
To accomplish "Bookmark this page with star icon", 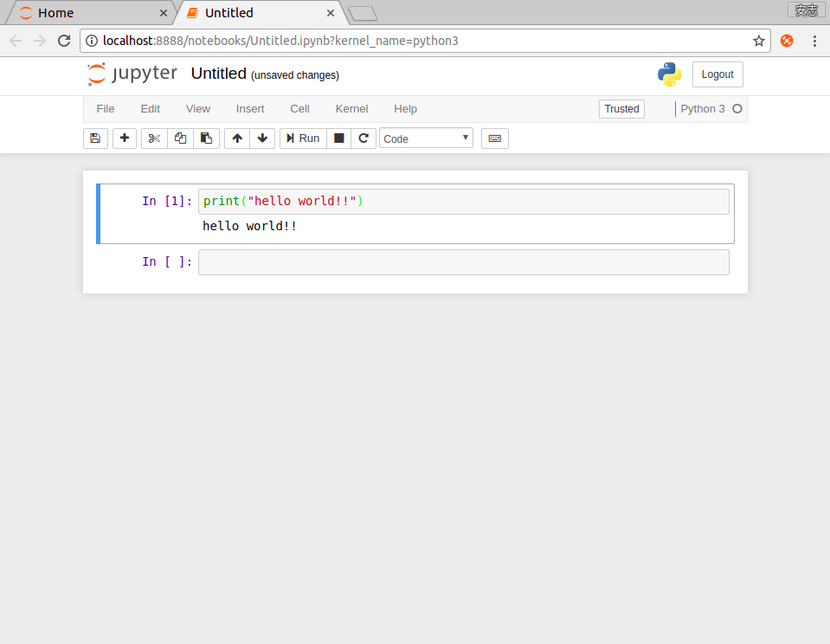I will (x=758, y=41).
